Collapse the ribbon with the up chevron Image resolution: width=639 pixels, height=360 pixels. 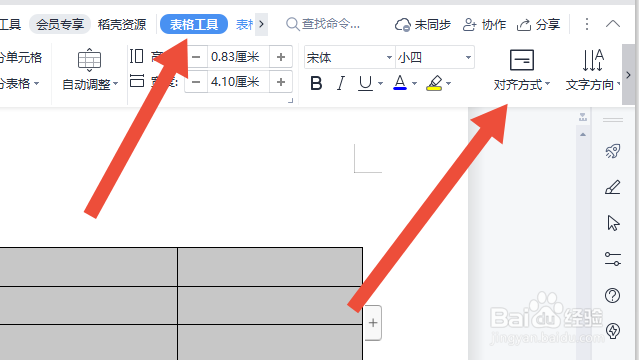point(613,24)
